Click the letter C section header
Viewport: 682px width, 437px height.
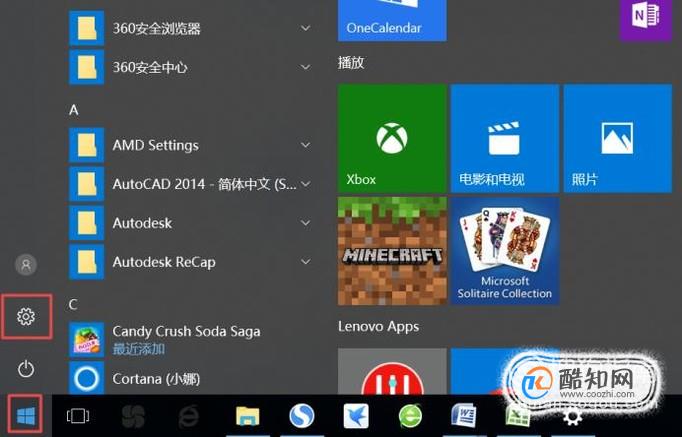(73, 304)
